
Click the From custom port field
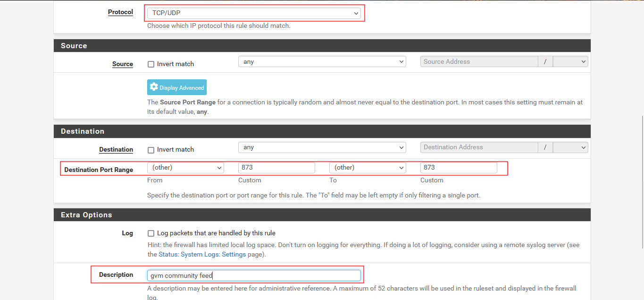click(x=276, y=168)
